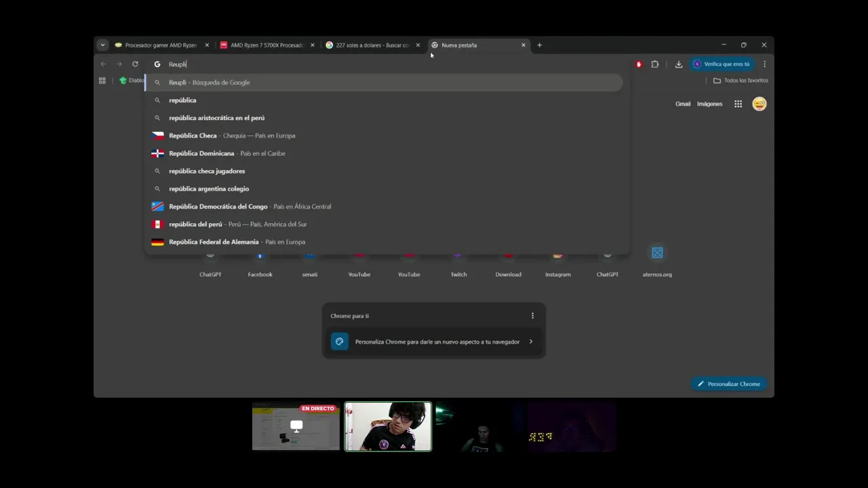Open the Google apps grid beside Imágenes
The width and height of the screenshot is (868, 488).
point(738,104)
